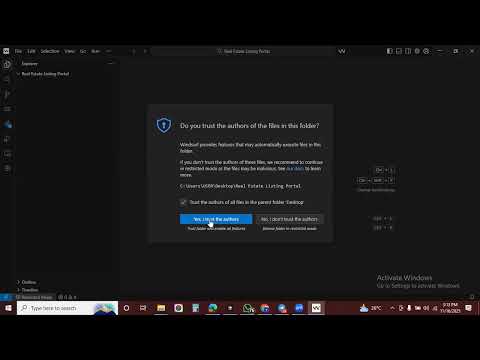Open the Search view in activity bar
The width and height of the screenshot is (480, 360).
[7, 79]
